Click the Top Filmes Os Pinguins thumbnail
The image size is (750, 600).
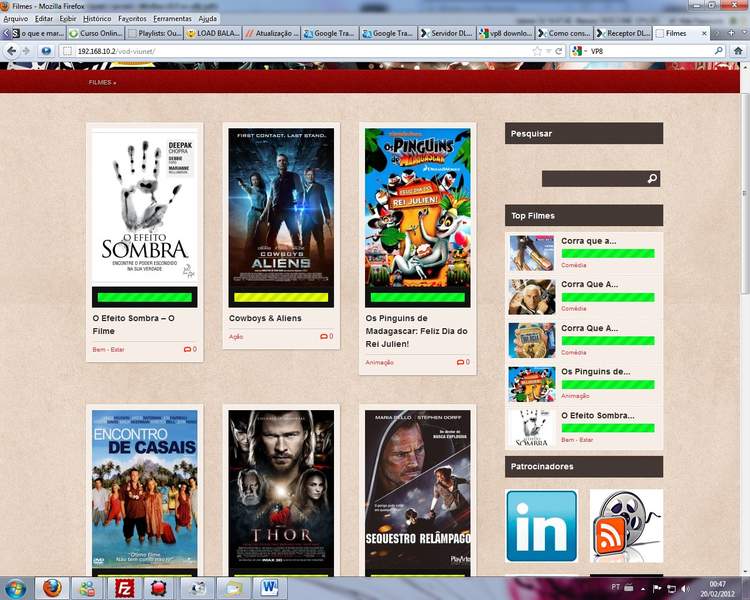pyautogui.click(x=531, y=384)
